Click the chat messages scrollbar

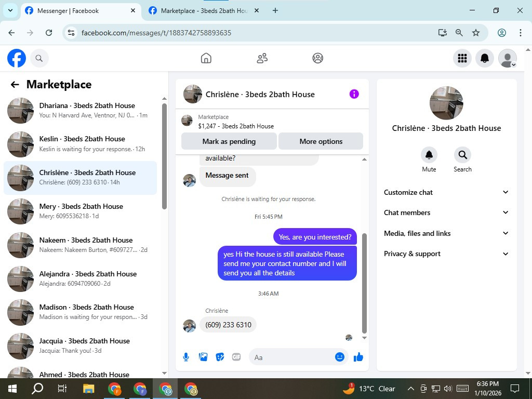point(364,283)
